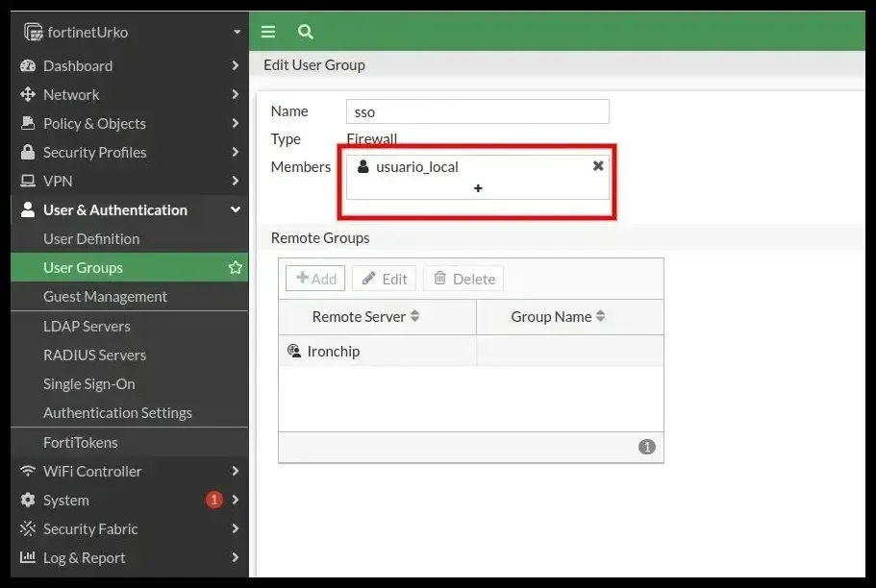Click the Network arrows icon
The width and height of the screenshot is (876, 588).
coord(28,94)
